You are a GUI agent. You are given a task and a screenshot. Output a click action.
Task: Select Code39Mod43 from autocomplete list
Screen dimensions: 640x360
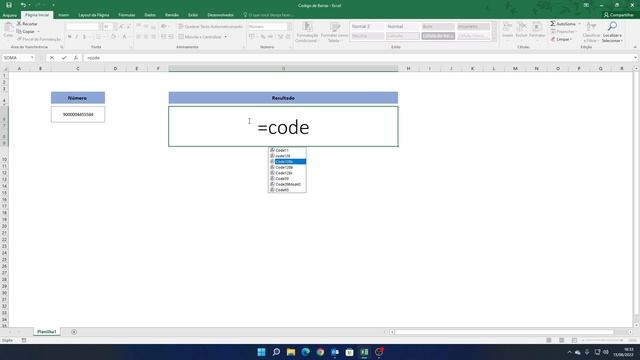(287, 184)
